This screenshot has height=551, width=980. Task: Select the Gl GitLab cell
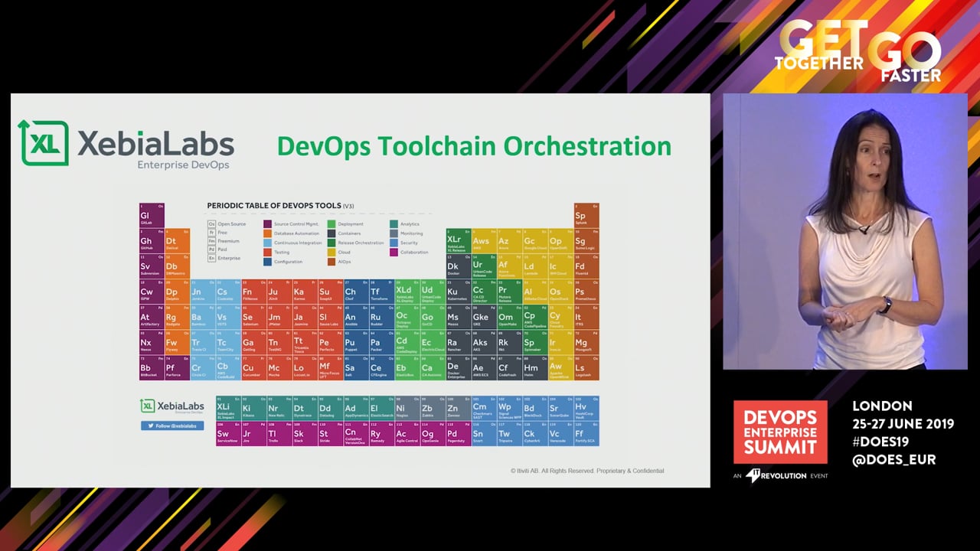pos(152,215)
